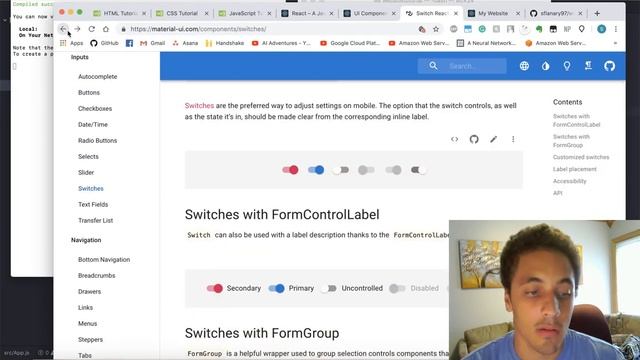Show more bookmarks with the chevron

(615, 43)
